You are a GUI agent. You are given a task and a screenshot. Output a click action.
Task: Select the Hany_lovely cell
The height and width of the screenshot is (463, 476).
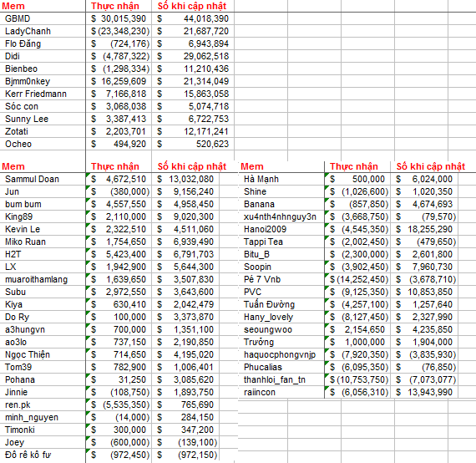(x=281, y=318)
